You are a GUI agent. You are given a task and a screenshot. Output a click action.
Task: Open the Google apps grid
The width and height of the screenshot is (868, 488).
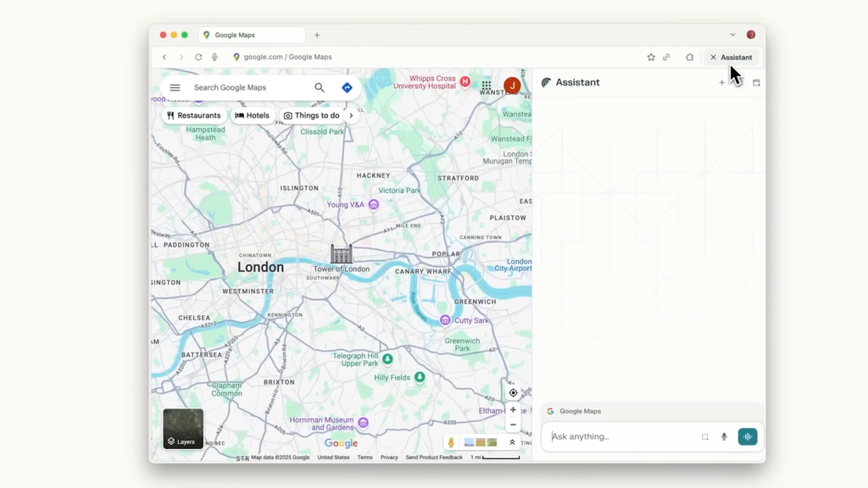coord(486,86)
